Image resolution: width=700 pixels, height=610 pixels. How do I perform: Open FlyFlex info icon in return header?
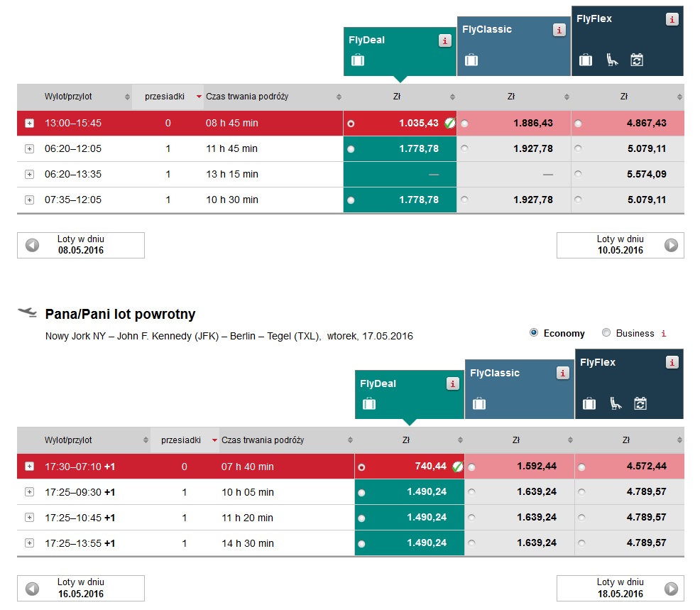coord(672,362)
